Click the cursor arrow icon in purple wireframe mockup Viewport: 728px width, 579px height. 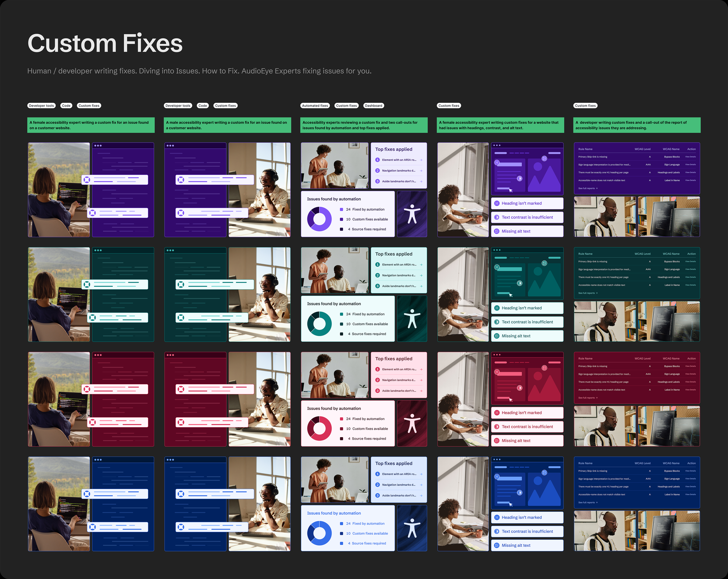pyautogui.click(x=511, y=191)
